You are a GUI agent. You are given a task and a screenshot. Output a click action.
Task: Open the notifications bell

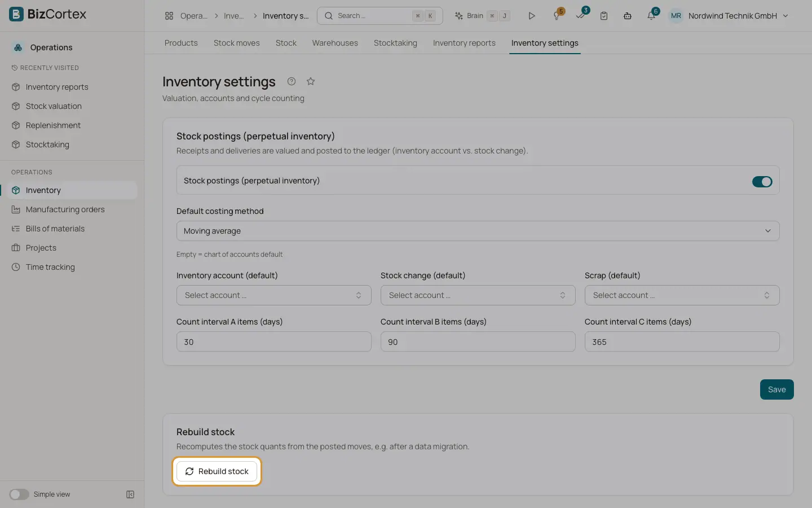click(x=651, y=16)
